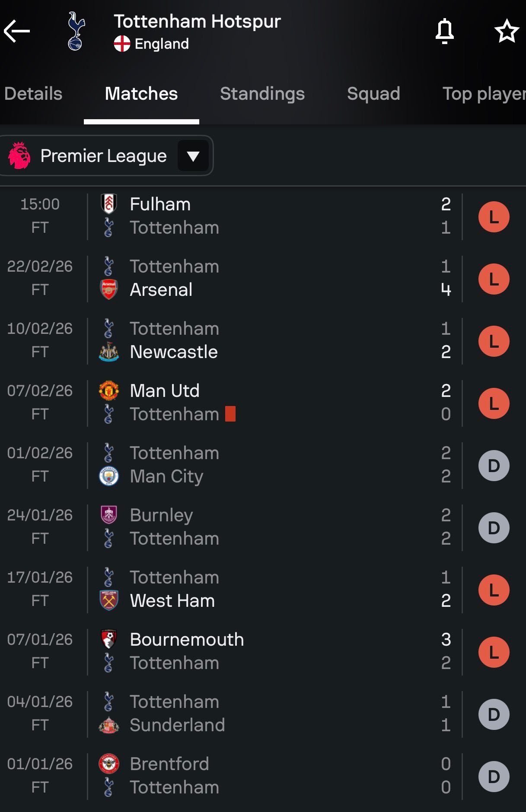
Task: Open the Details tab
Action: pyautogui.click(x=33, y=94)
